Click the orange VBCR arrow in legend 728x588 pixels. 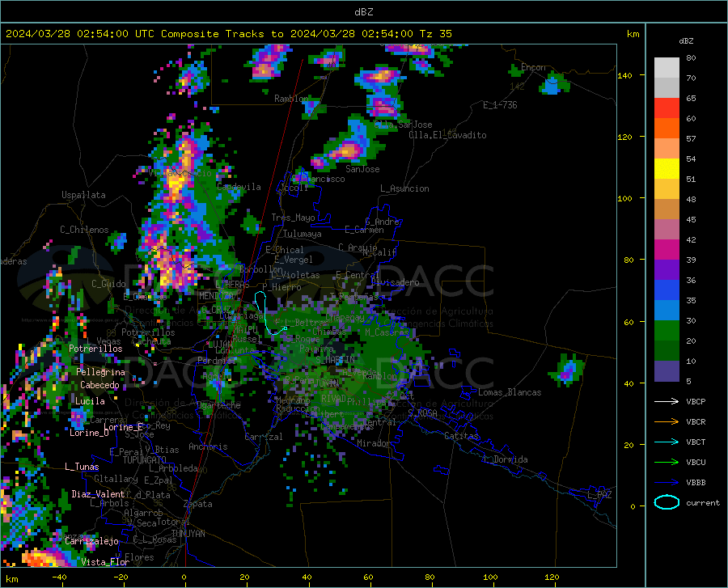click(x=667, y=421)
